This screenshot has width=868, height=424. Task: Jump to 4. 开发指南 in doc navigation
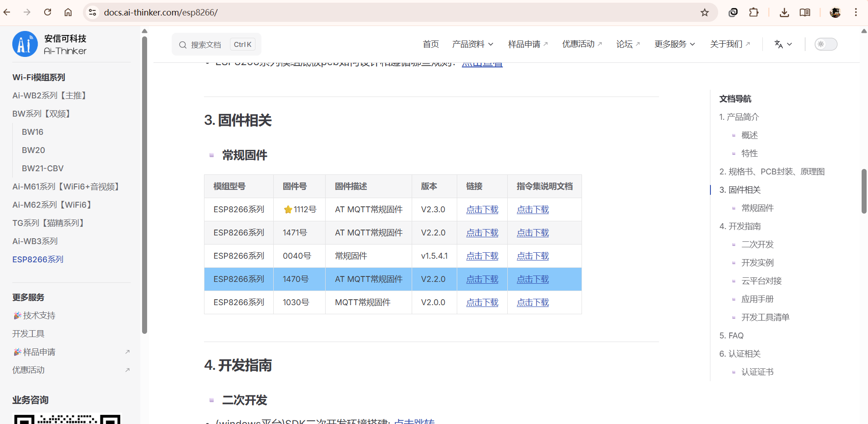[740, 226]
